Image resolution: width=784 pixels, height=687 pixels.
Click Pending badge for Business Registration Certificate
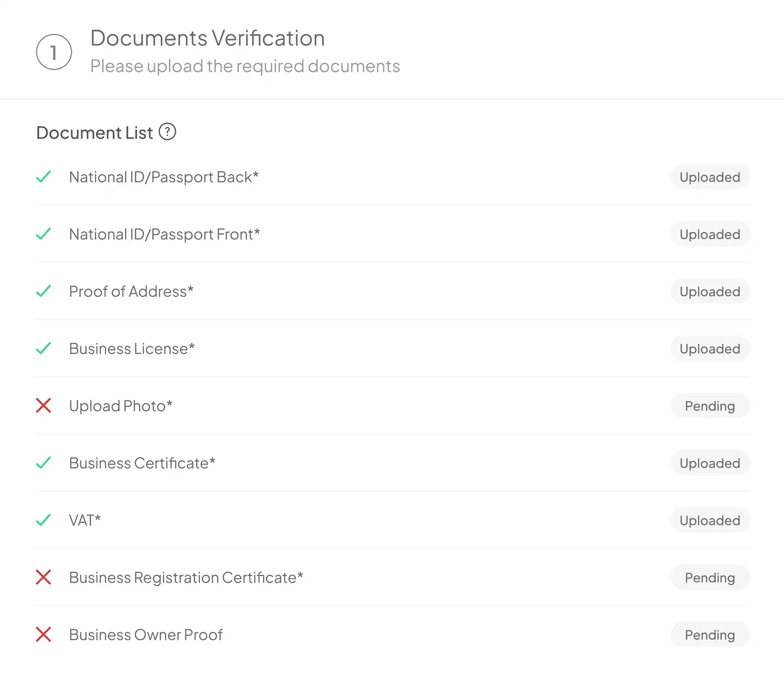[x=710, y=577]
